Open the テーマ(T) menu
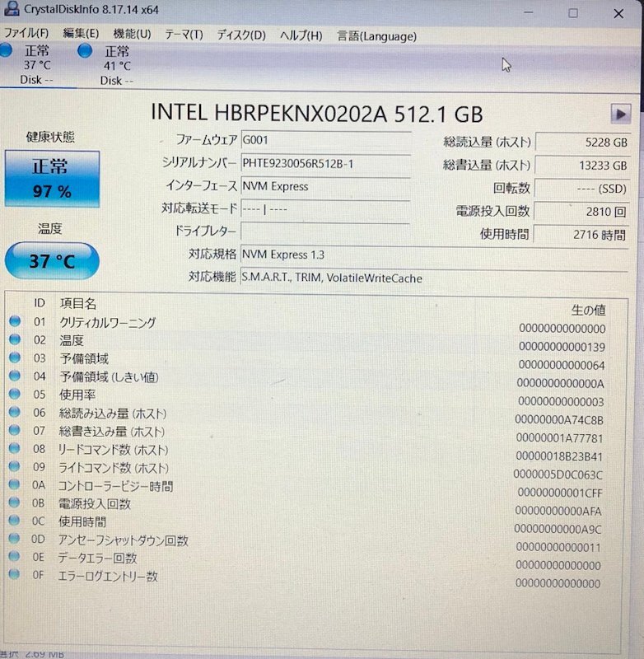The width and height of the screenshot is (644, 659). pyautogui.click(x=184, y=35)
